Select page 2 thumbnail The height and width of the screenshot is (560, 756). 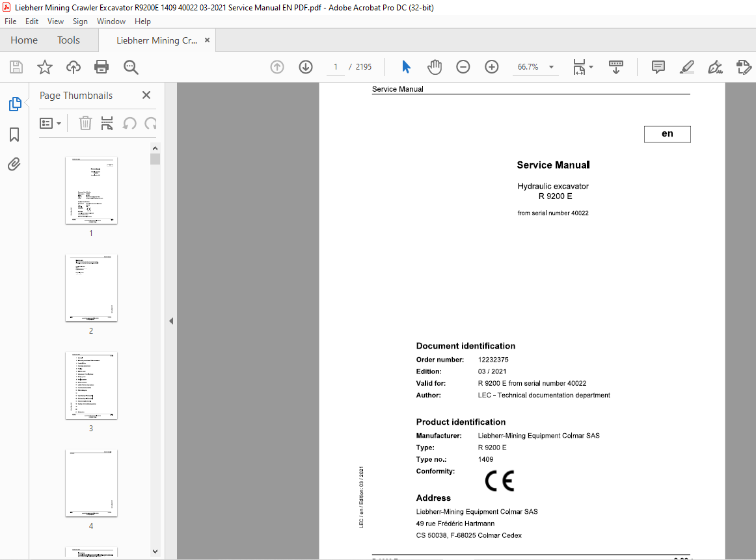(x=91, y=288)
